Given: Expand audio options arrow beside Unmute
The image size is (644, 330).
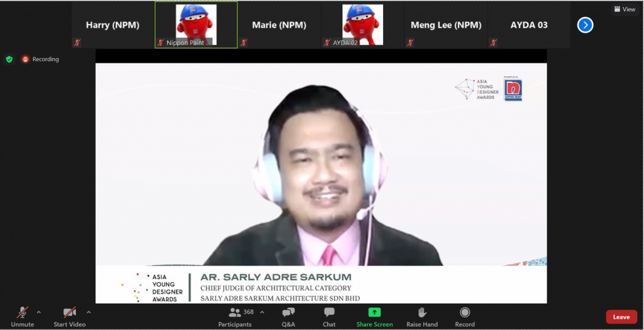Looking at the screenshot, I should (x=39, y=312).
